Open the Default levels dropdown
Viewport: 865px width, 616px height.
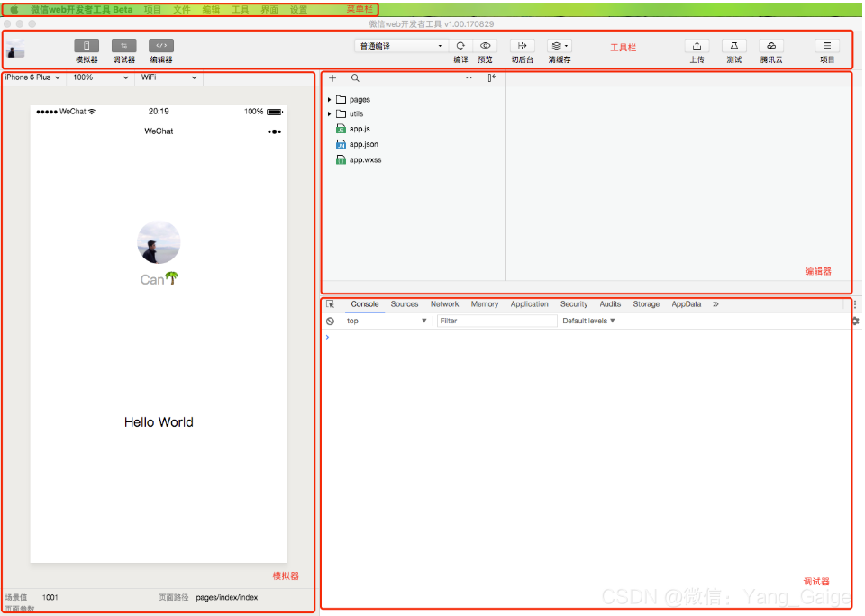click(x=588, y=321)
